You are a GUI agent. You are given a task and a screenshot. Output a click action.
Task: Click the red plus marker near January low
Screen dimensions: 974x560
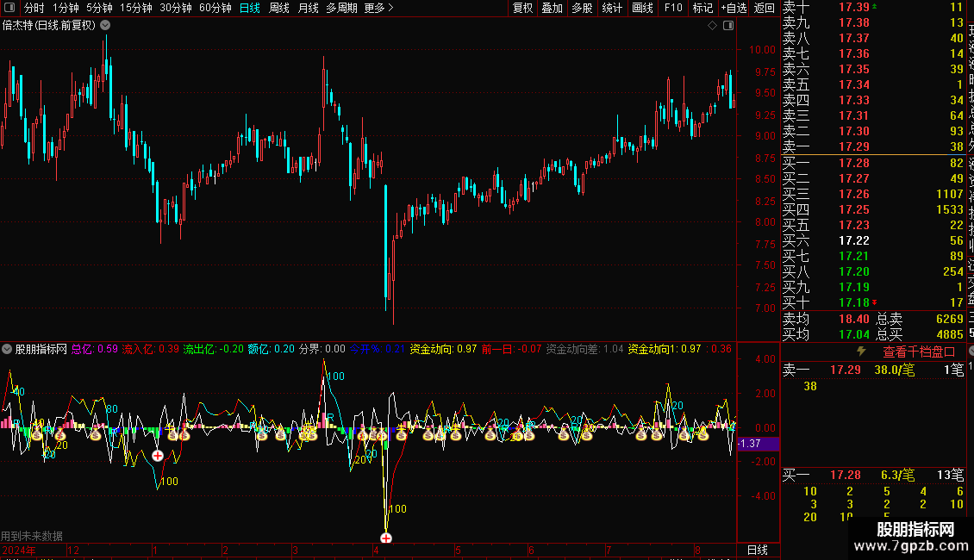157,456
